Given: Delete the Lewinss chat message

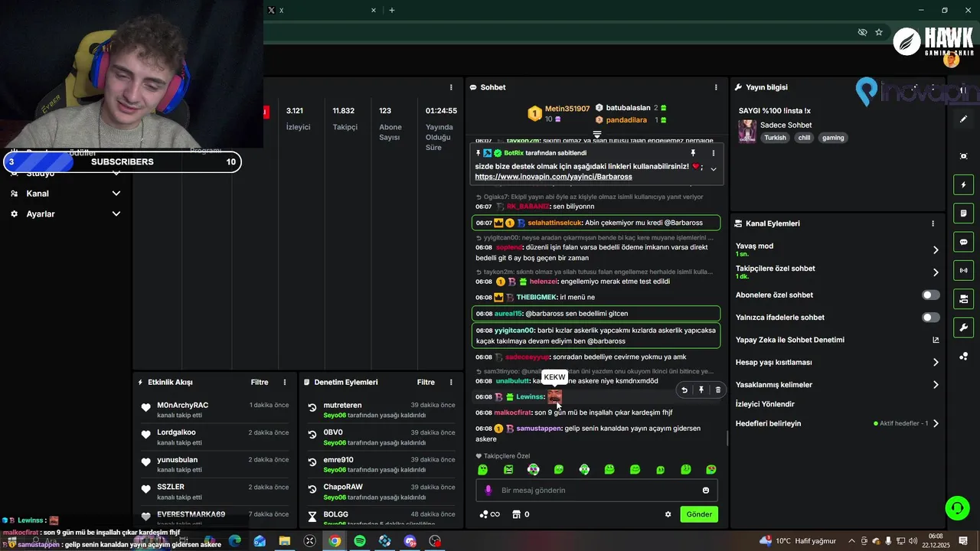Looking at the screenshot, I should coord(717,390).
